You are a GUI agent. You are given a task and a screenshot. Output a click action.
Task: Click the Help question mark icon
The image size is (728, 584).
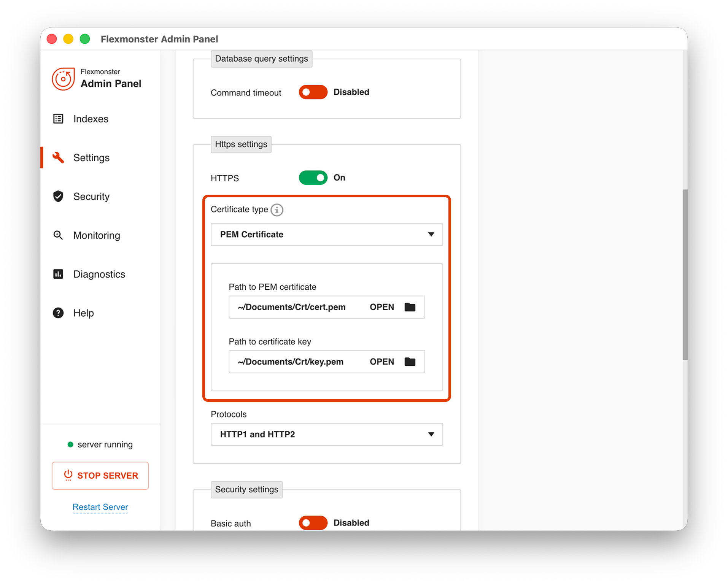(58, 313)
